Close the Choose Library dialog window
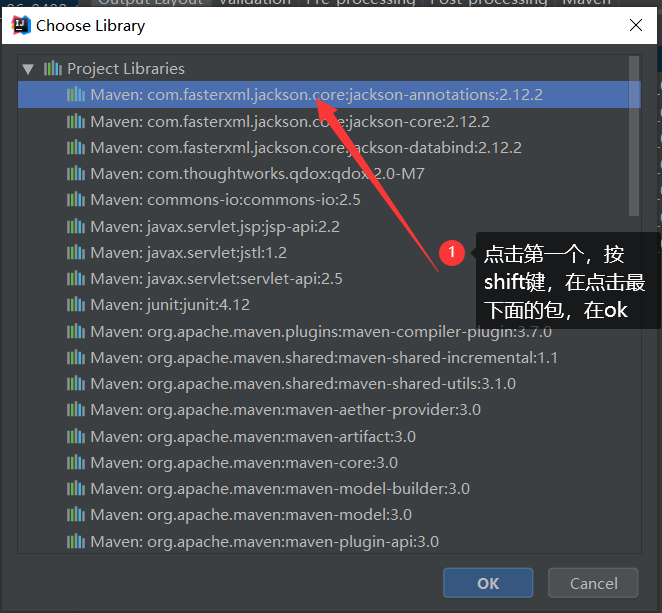The height and width of the screenshot is (613, 662). click(x=636, y=25)
